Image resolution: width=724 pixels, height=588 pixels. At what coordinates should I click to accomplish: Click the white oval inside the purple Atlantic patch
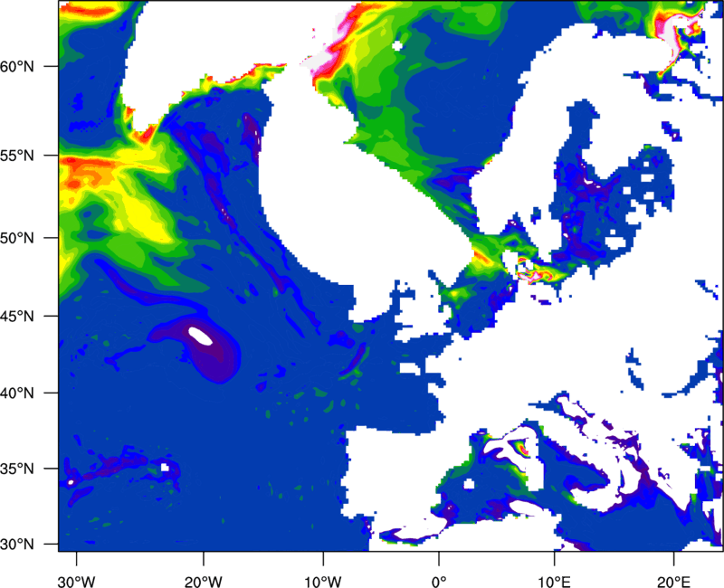pyautogui.click(x=201, y=336)
